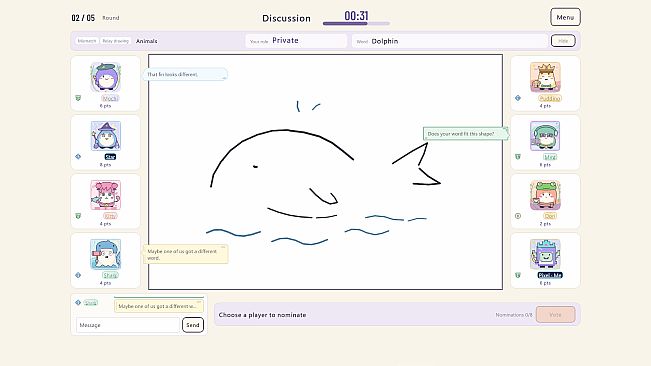Click the role badge on Shark's card
Image resolution: width=651 pixels, height=366 pixels.
(x=78, y=275)
